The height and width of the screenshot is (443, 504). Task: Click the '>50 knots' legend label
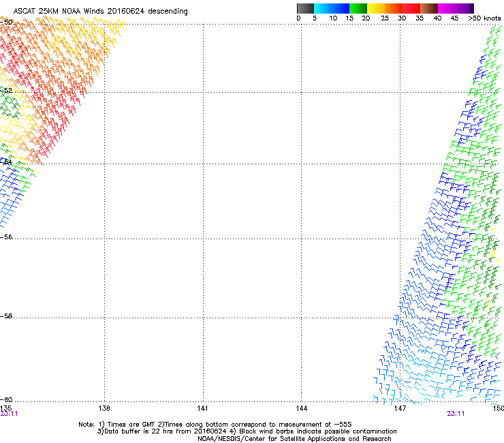pyautogui.click(x=484, y=18)
